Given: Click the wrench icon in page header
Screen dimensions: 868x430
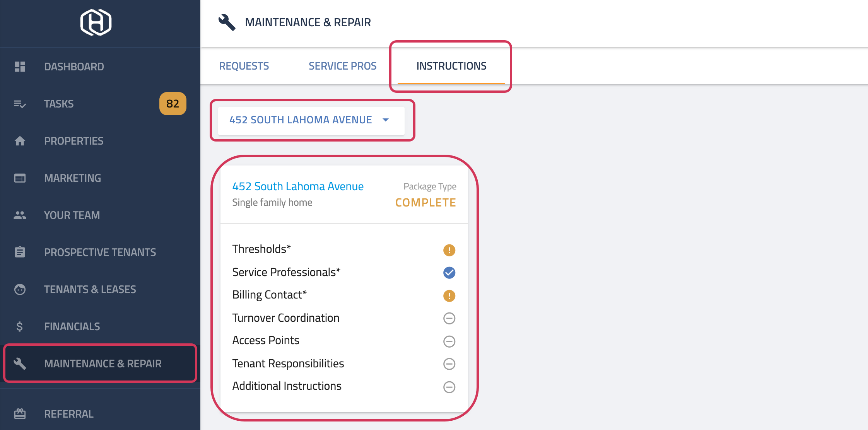Looking at the screenshot, I should pos(227,22).
